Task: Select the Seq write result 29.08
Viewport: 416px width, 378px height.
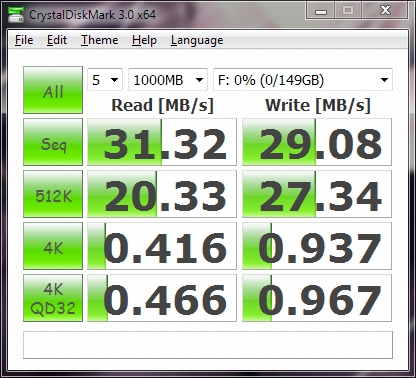Action: 317,142
